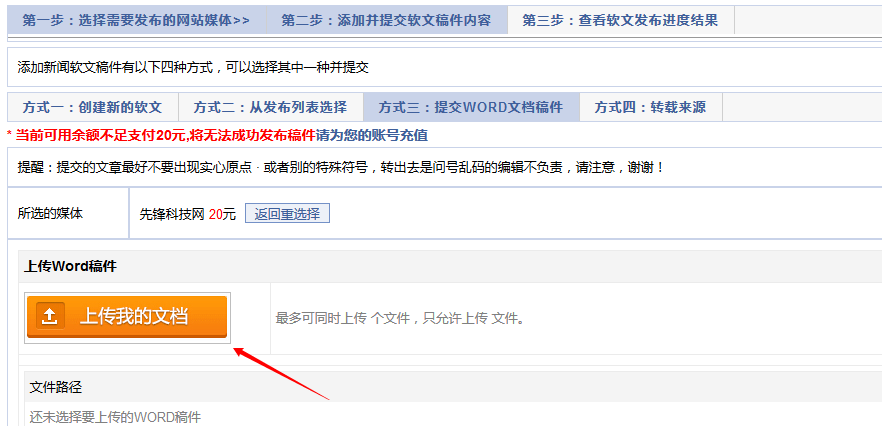Click the 先锋科技网 media name
The height and width of the screenshot is (426, 882).
[172, 214]
